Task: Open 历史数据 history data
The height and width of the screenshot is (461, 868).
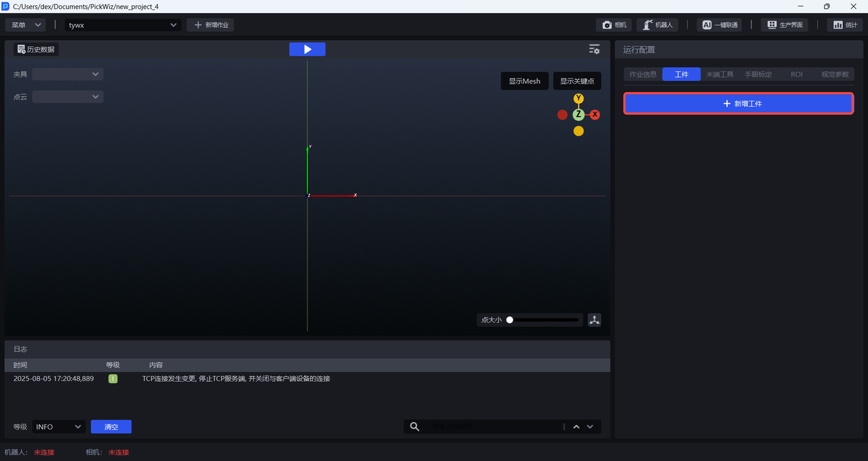Action: [x=36, y=49]
